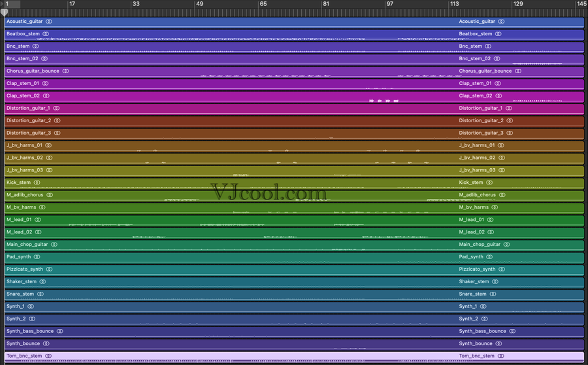Viewport: 588px width, 365px height.
Task: Click the playhead handle at bar 1
Action: (5, 12)
